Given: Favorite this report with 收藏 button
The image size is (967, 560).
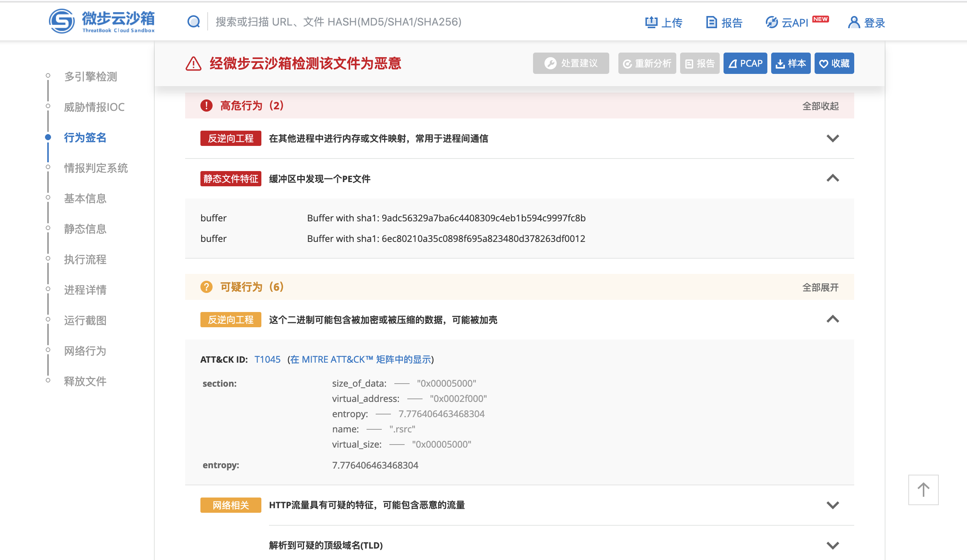Looking at the screenshot, I should [834, 63].
